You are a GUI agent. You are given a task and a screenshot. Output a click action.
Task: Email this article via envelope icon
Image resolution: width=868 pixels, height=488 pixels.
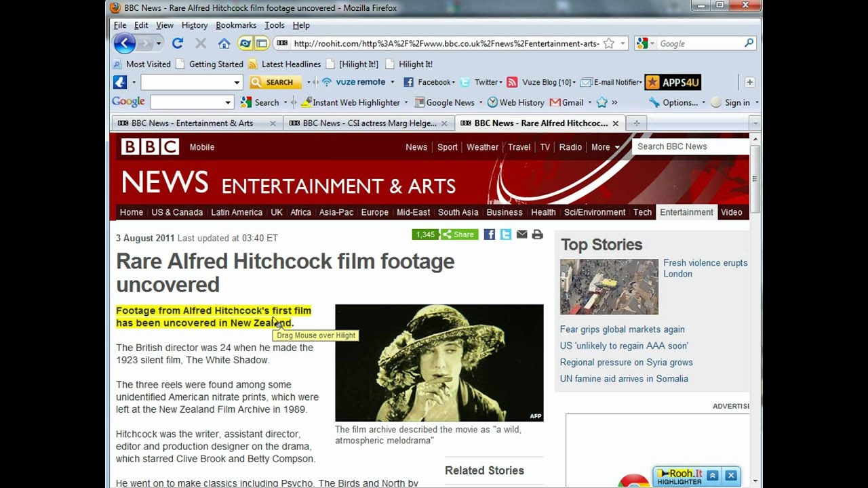[x=521, y=235]
